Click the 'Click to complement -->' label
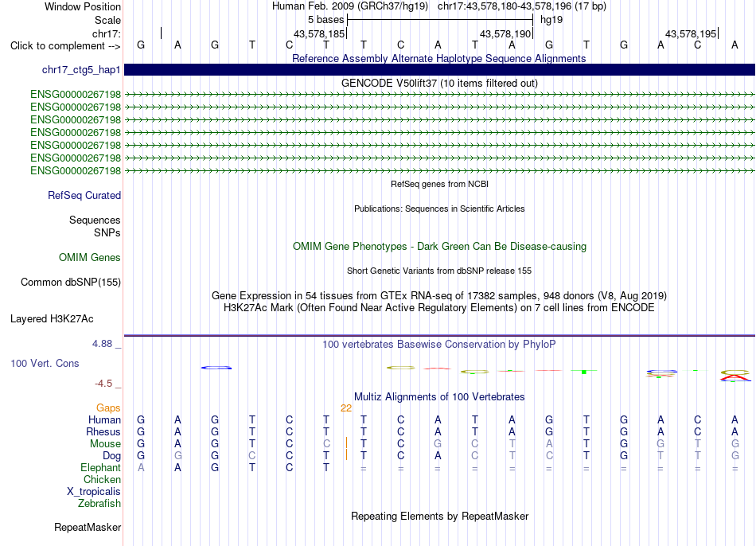Image resolution: width=756 pixels, height=546 pixels. (x=65, y=46)
